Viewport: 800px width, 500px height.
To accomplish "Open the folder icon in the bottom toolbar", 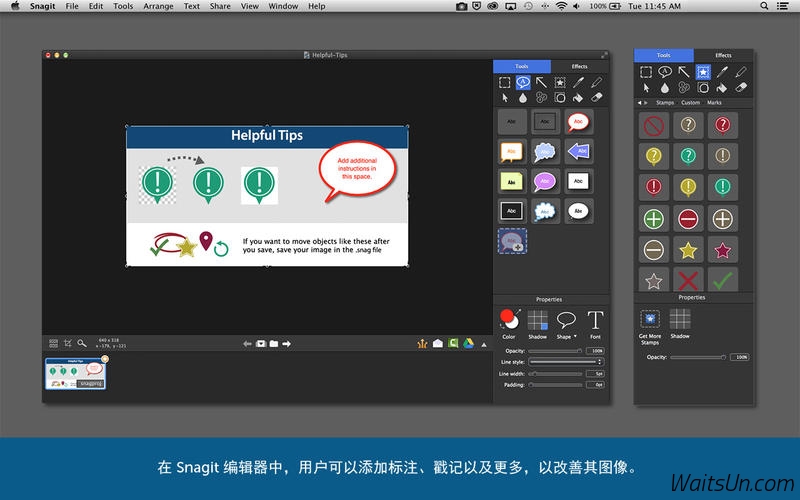I will 274,344.
